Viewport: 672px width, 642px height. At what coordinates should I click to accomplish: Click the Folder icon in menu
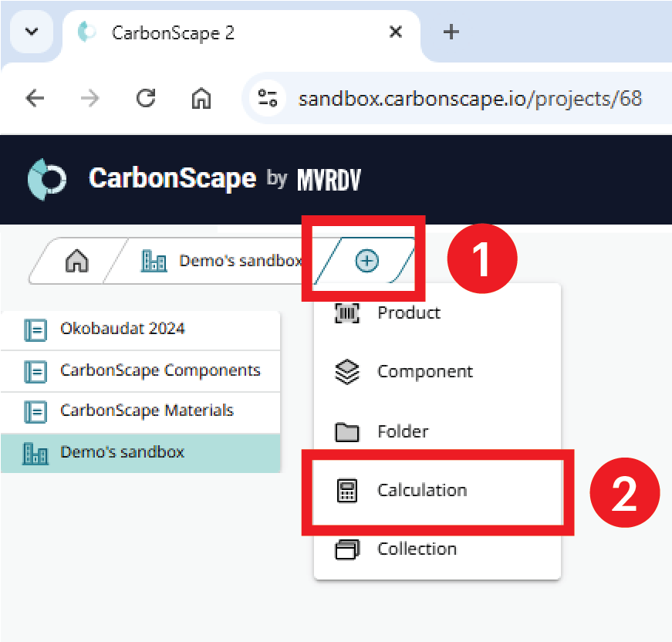(x=346, y=432)
